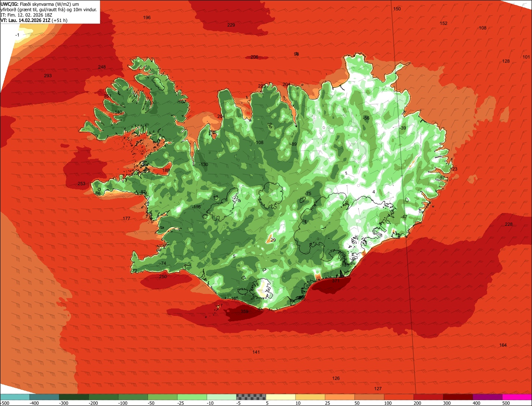Select the 10 to 25 yellow-orange swatch

click(x=310, y=397)
